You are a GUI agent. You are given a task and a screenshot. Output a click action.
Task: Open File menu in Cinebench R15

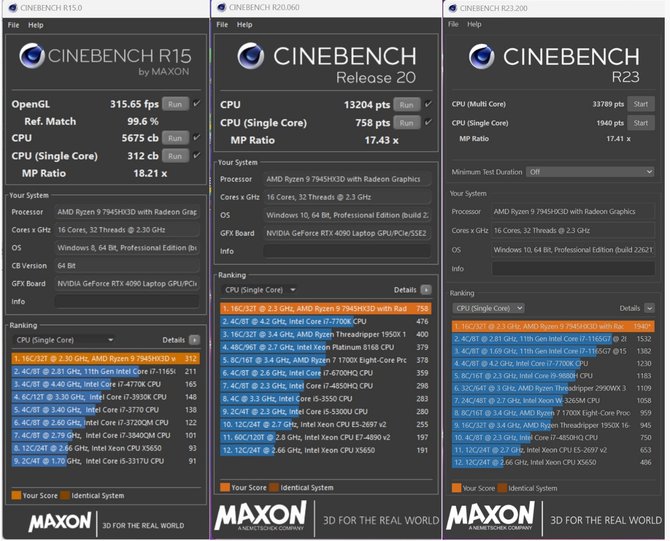[13, 25]
